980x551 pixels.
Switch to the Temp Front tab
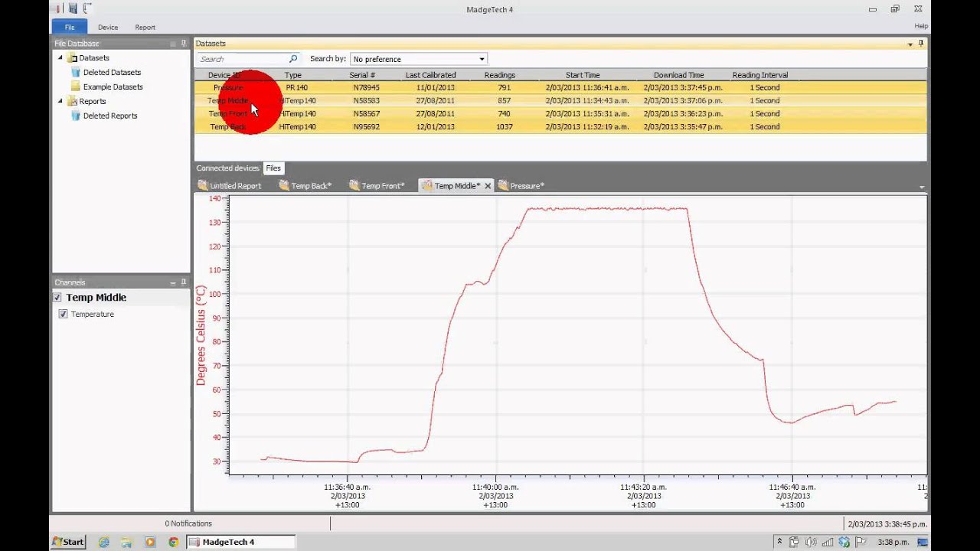pyautogui.click(x=377, y=185)
